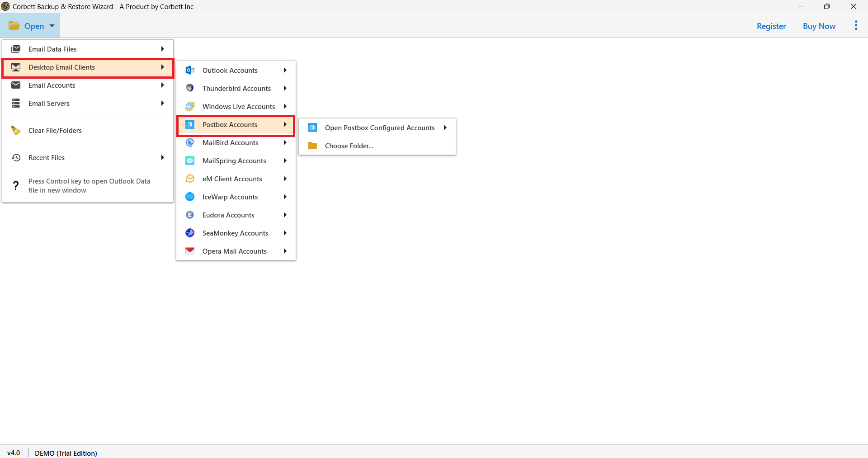Click the Register link
Viewport: 868px width, 458px height.
click(771, 26)
